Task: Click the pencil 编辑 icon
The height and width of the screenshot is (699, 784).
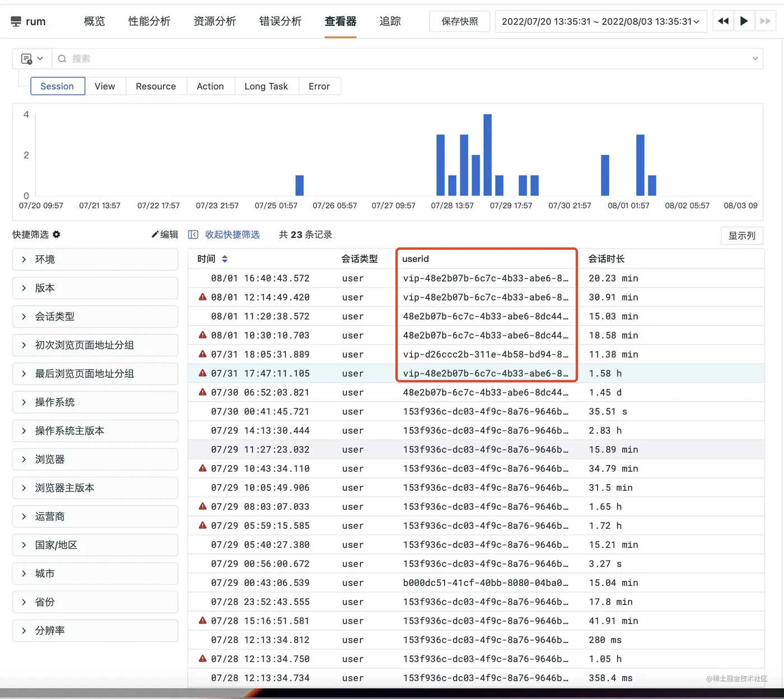Action: (x=155, y=234)
